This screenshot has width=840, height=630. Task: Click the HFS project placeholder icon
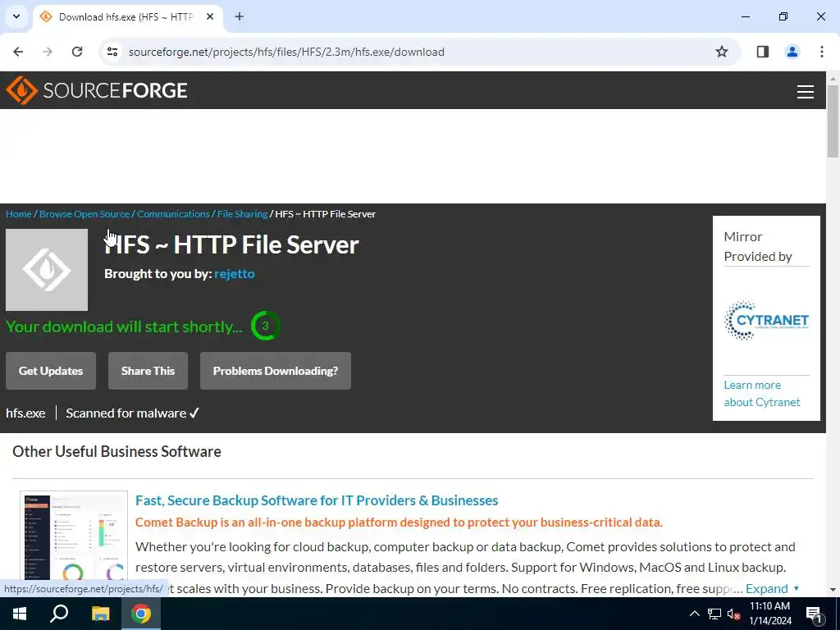pyautogui.click(x=47, y=269)
